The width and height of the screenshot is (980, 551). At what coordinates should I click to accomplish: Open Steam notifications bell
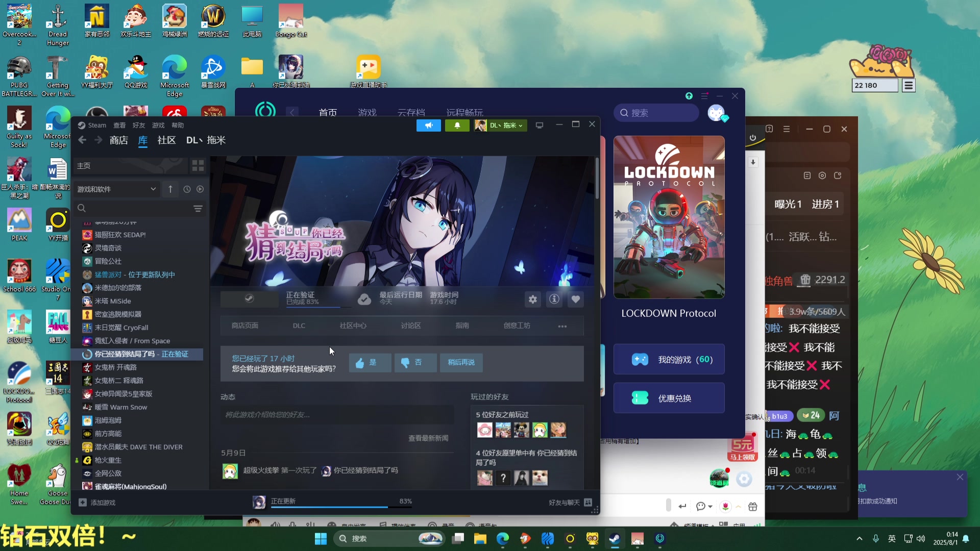pos(457,126)
